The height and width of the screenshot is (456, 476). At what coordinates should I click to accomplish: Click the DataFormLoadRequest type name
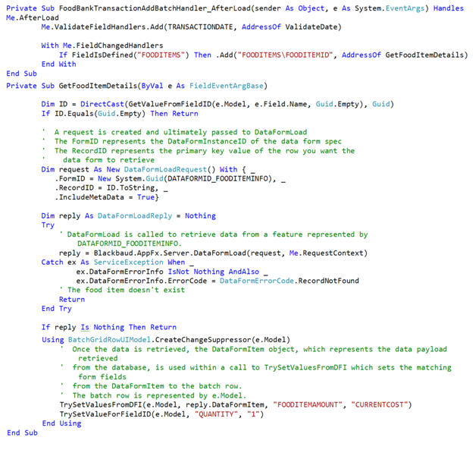pos(165,169)
